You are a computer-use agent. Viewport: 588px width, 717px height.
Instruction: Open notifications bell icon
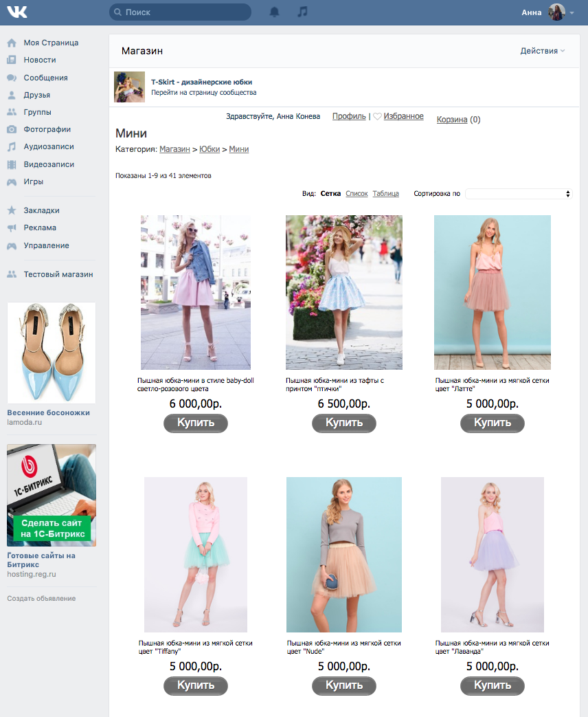274,12
